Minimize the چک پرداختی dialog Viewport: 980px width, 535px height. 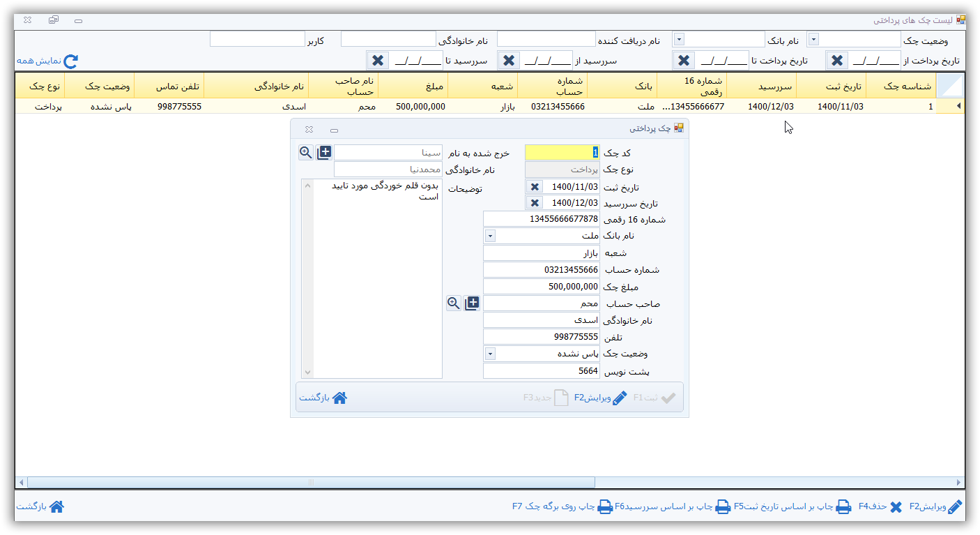tap(335, 130)
